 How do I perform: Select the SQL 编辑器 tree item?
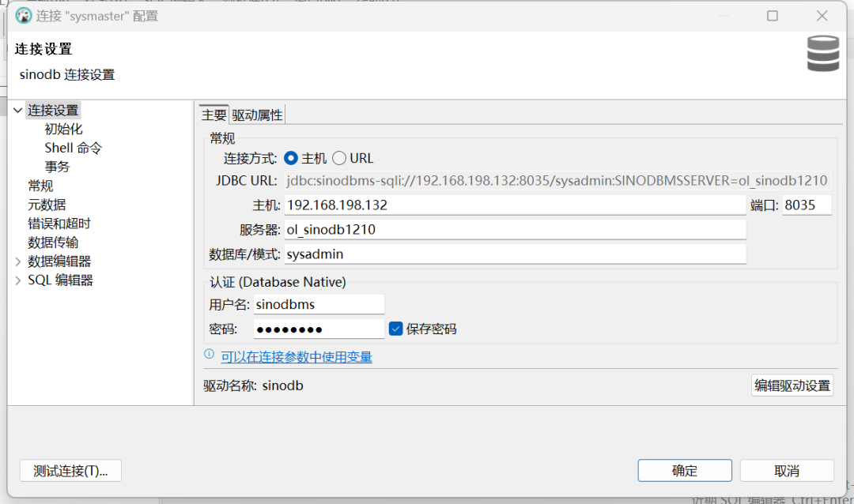pyautogui.click(x=60, y=280)
